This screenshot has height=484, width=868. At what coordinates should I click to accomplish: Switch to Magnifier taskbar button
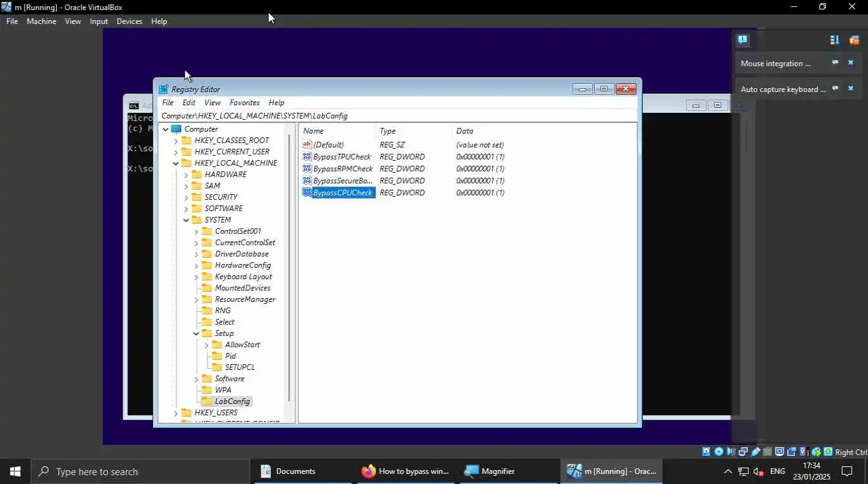click(508, 471)
